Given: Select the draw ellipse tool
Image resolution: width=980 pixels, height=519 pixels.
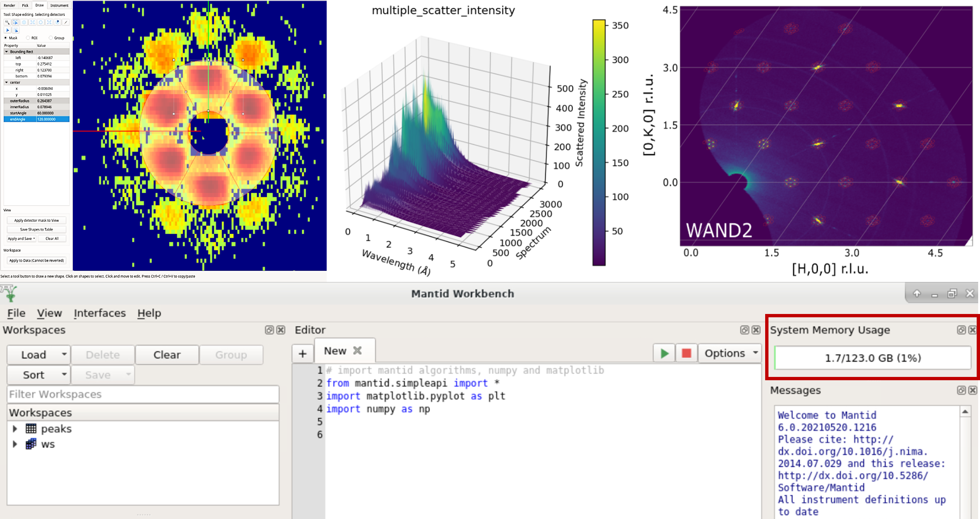Looking at the screenshot, I should tap(24, 22).
